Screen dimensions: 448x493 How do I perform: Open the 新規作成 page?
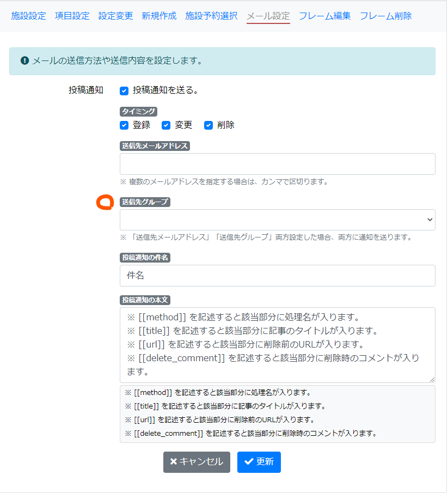pos(158,16)
